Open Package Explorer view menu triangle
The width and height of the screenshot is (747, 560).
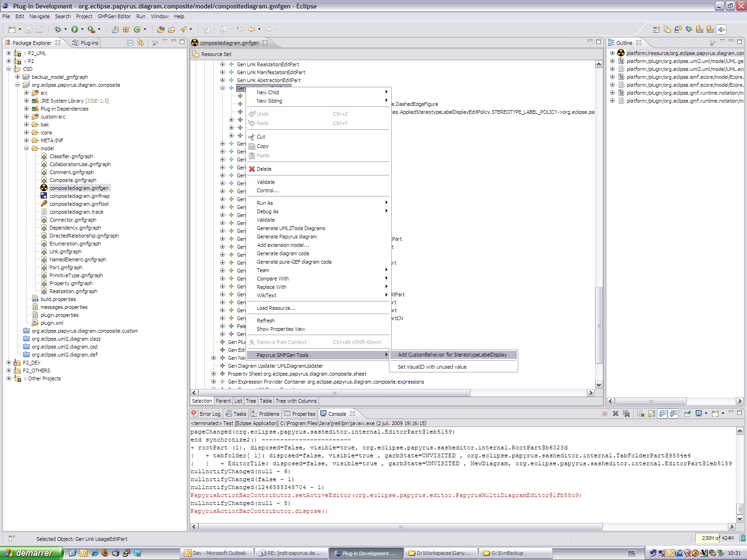(165, 41)
